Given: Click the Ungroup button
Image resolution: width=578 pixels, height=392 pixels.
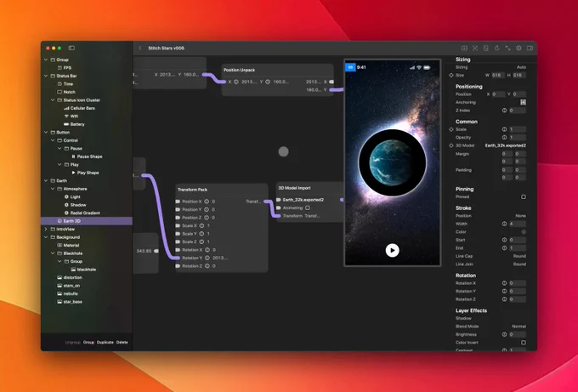Looking at the screenshot, I should coord(72,343).
